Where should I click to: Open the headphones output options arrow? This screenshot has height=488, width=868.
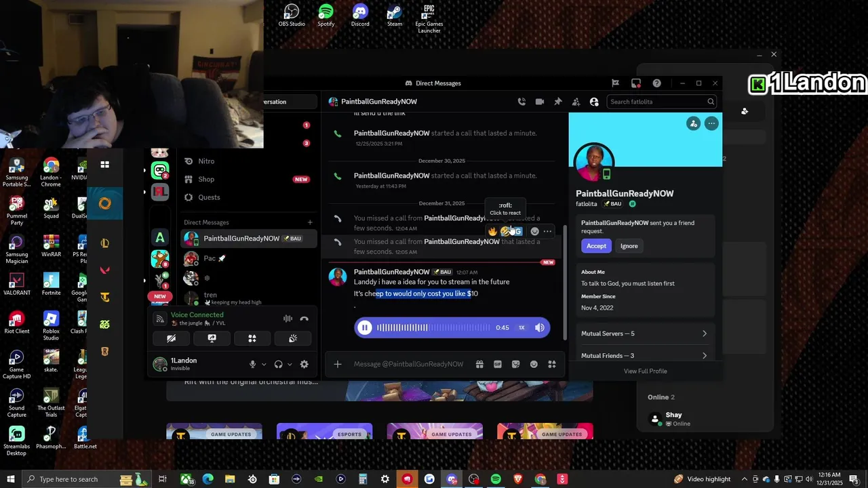(290, 365)
